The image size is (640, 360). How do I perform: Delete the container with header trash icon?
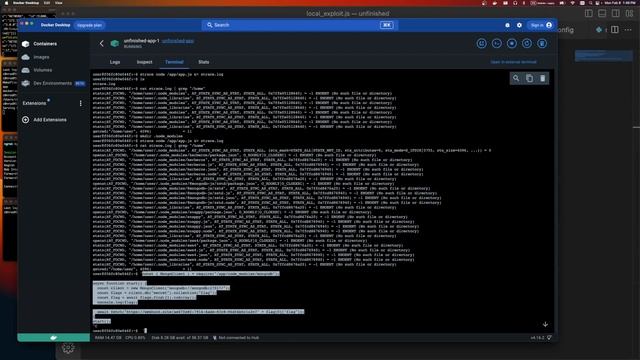coord(542,43)
